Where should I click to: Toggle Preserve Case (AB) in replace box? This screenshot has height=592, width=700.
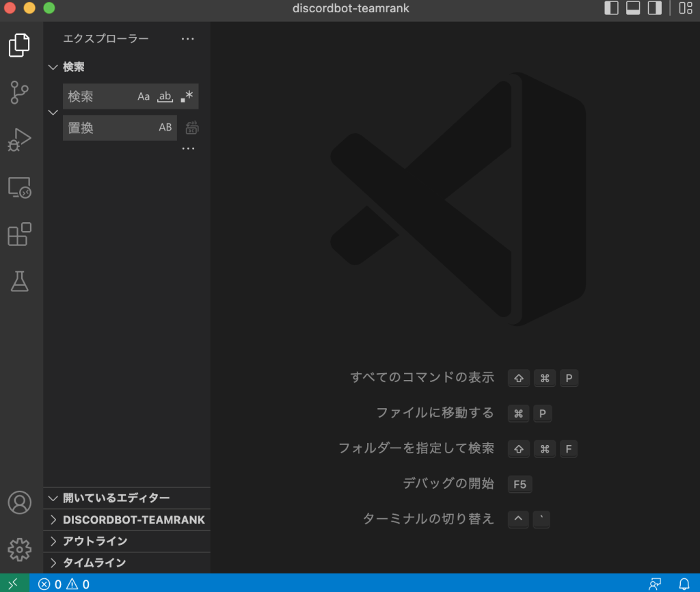(x=165, y=127)
